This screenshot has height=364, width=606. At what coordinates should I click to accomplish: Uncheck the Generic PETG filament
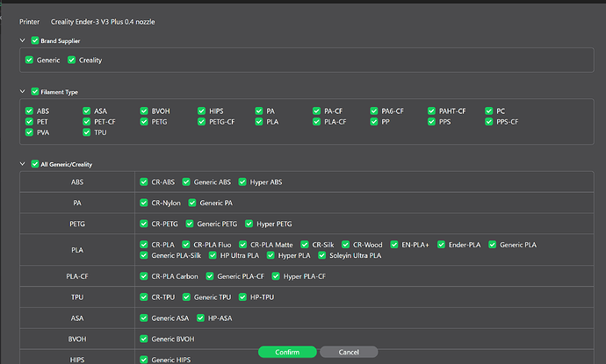pyautogui.click(x=190, y=224)
